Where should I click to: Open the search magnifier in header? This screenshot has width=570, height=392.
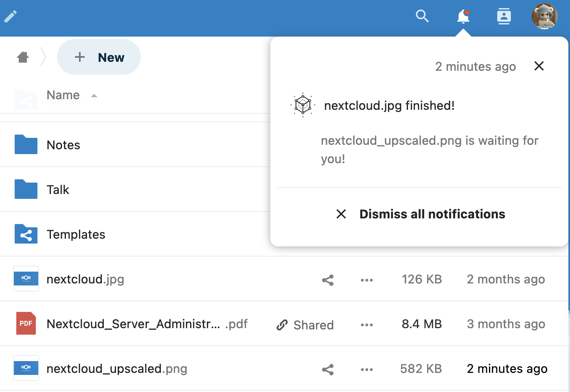coord(422,16)
